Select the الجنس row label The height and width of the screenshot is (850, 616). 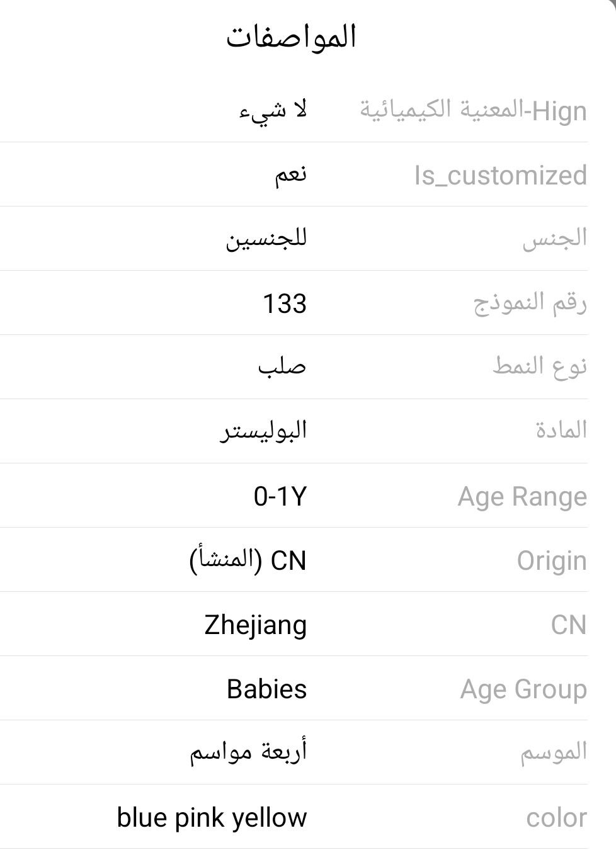click(555, 239)
